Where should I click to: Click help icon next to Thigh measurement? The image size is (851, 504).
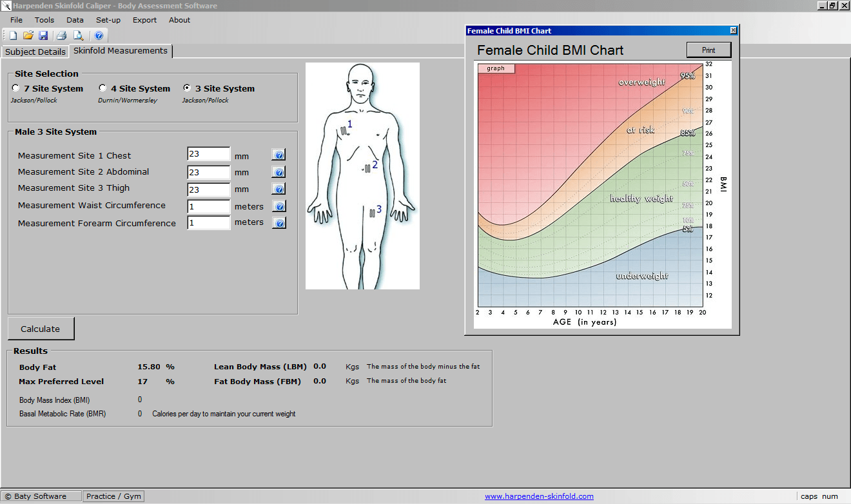tap(279, 189)
